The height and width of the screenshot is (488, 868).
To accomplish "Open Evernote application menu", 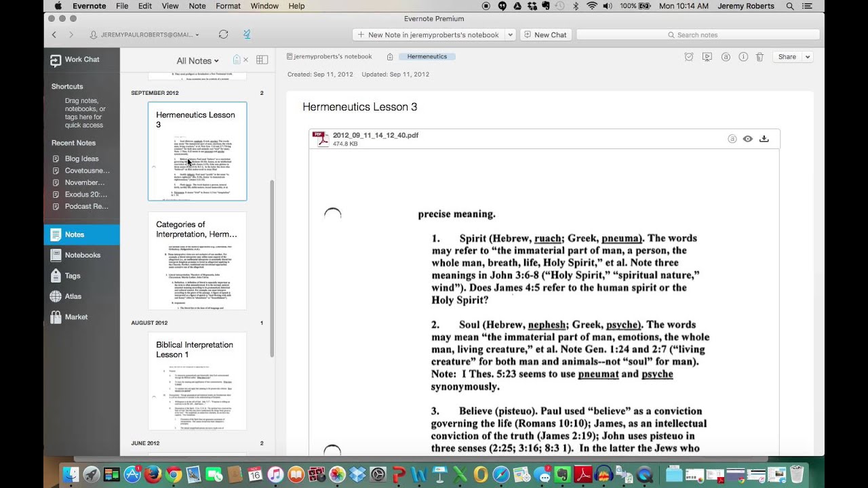I will point(89,6).
